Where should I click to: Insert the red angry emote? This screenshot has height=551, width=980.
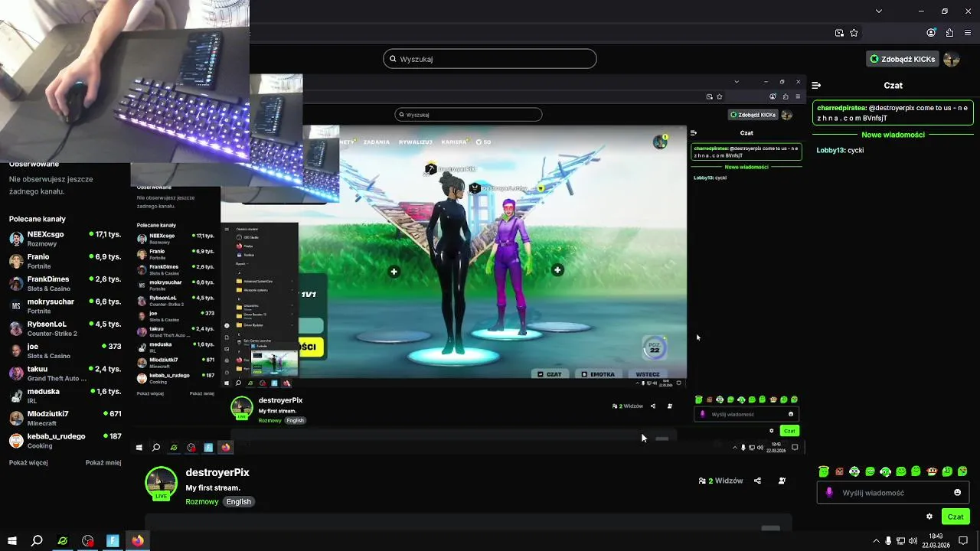click(x=839, y=471)
